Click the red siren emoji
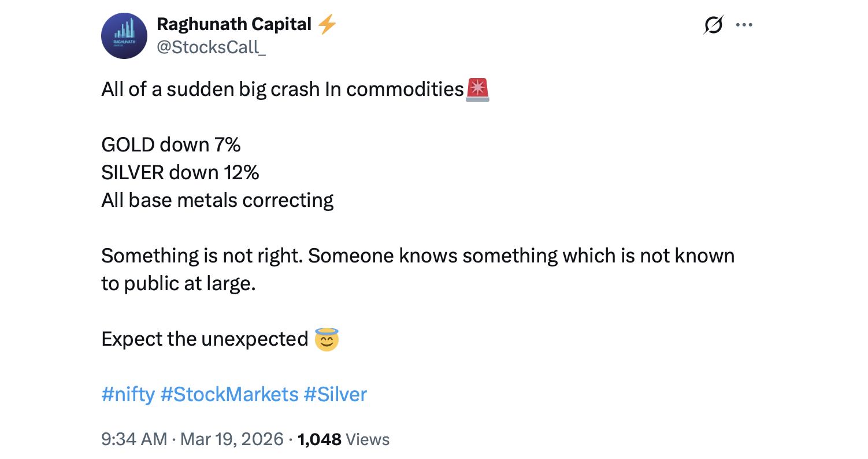The width and height of the screenshot is (868, 459). [x=477, y=90]
